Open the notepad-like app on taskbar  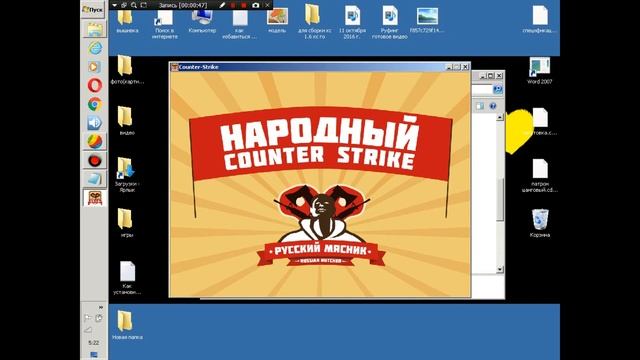pos(95,179)
